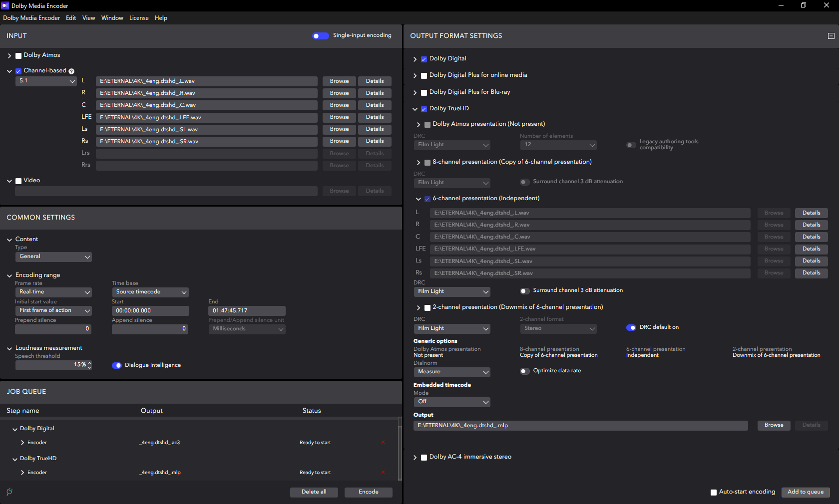Remove the Dolby TrueHD encoder job with red X

tap(383, 473)
